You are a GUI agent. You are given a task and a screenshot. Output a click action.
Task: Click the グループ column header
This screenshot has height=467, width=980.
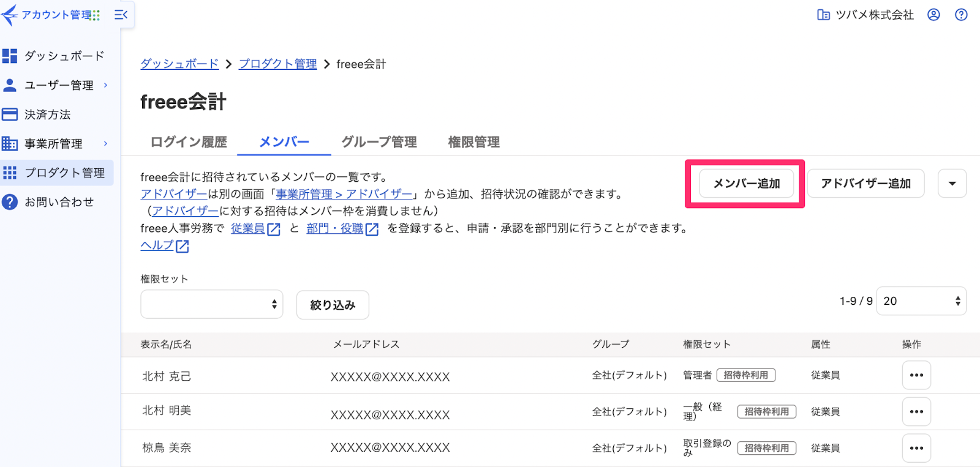click(611, 345)
